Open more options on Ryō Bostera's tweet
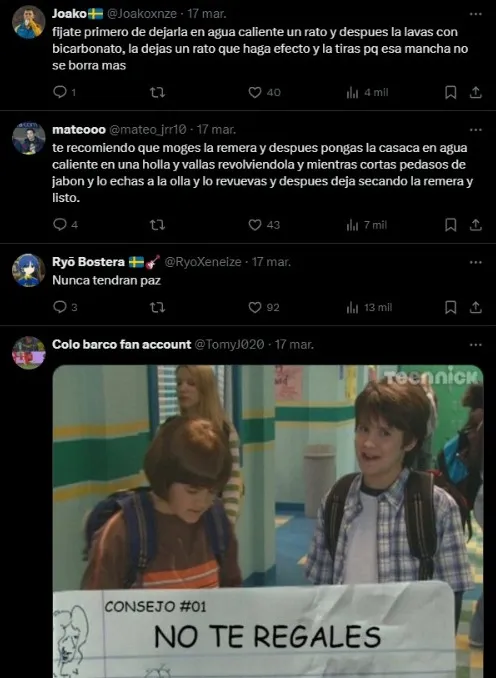Viewport: 496px width, 678px height. [475, 262]
